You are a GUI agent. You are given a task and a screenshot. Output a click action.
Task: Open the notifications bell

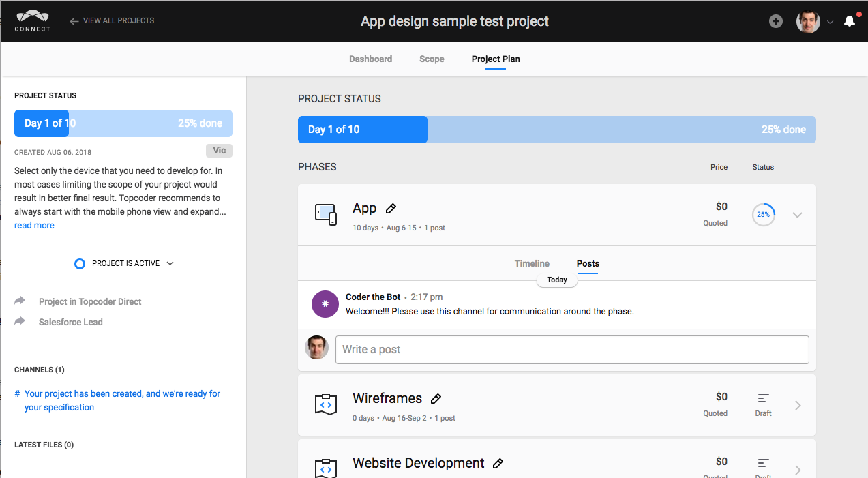(850, 21)
